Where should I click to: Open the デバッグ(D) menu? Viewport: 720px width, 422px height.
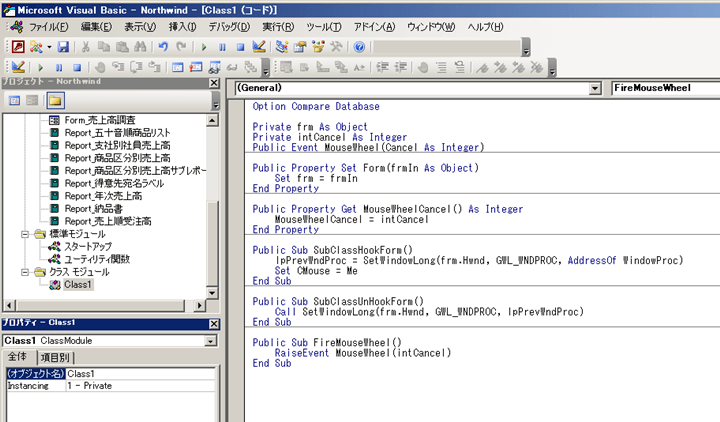(230, 26)
